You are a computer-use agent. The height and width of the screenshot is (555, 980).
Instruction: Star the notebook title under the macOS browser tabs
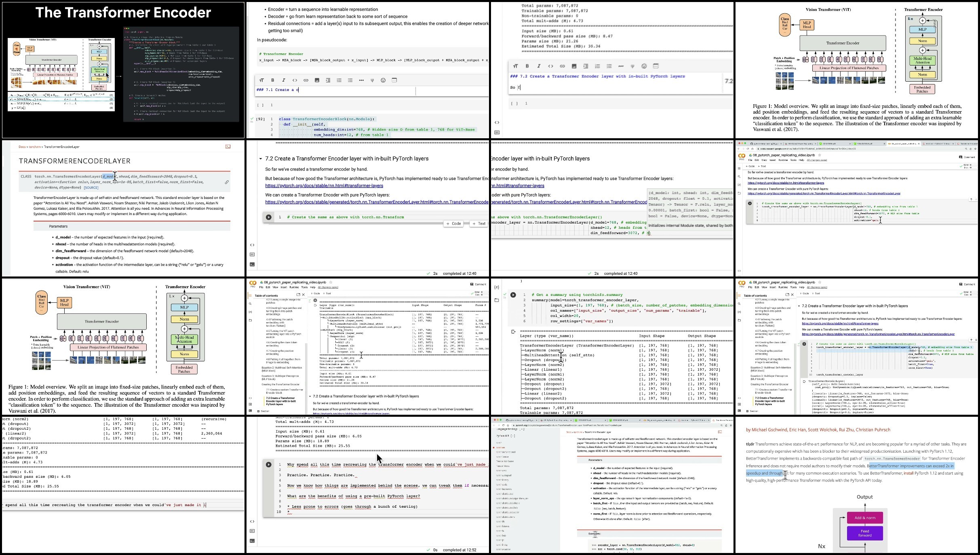(820, 155)
